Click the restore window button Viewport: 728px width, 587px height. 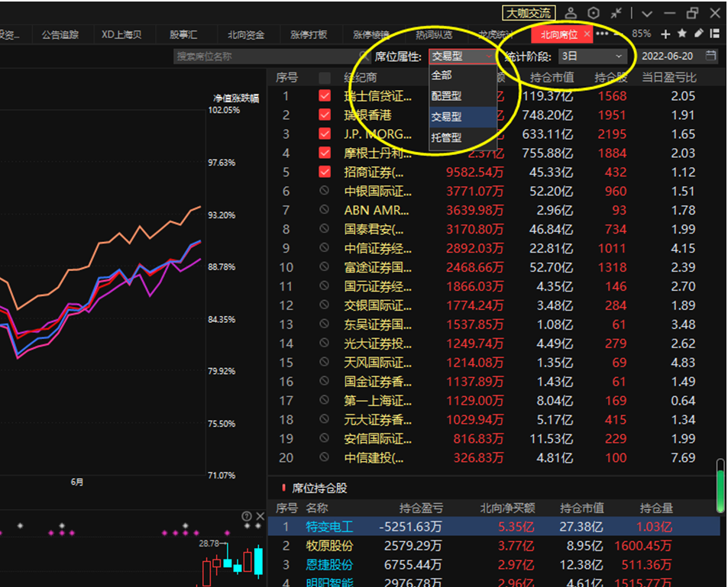tap(692, 13)
